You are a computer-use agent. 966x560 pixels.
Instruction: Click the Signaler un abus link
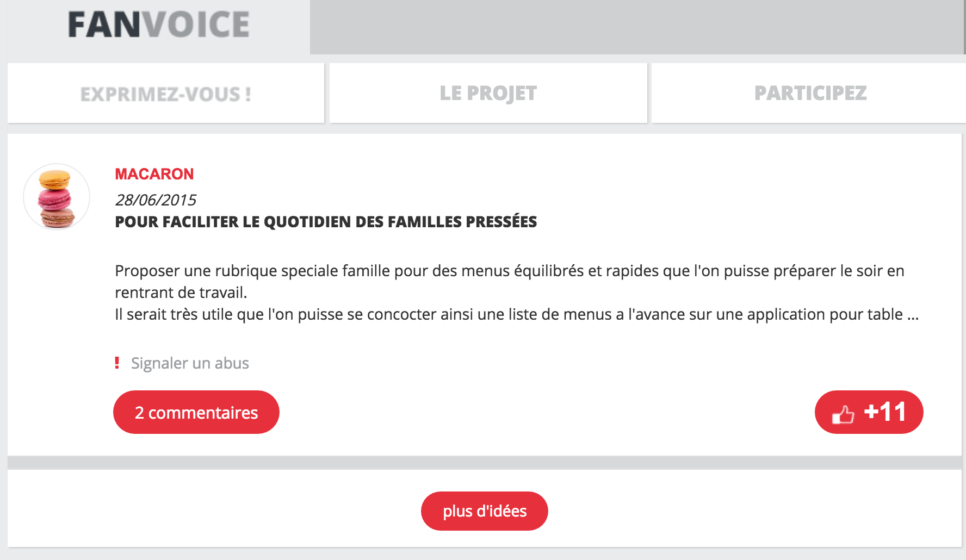[x=190, y=363]
